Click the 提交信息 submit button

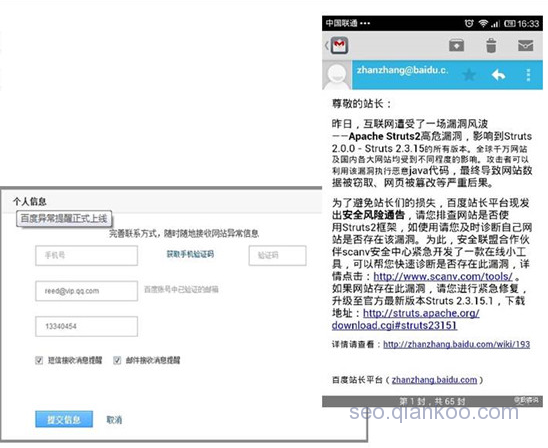[64, 419]
